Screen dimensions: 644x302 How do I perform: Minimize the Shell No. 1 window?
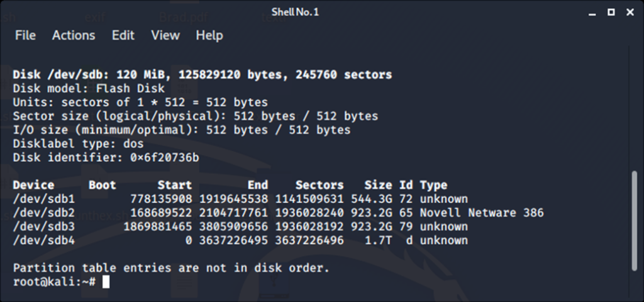pyautogui.click(x=593, y=12)
